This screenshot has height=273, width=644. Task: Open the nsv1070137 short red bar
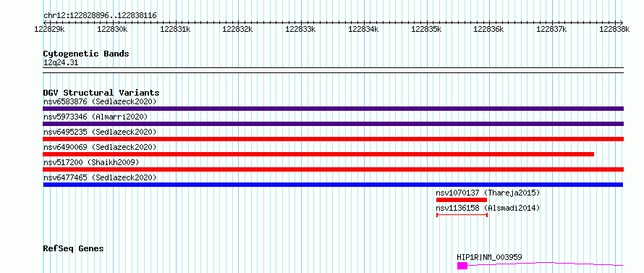(462, 200)
